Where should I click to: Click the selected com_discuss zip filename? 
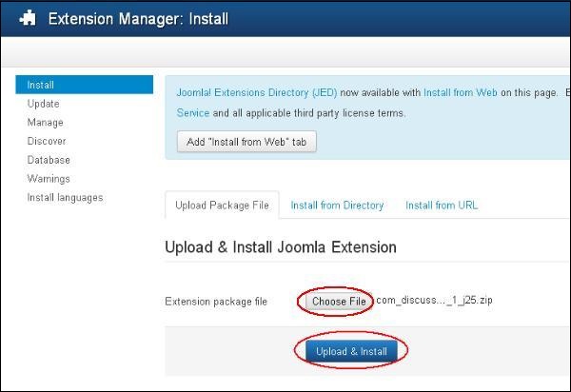(x=435, y=302)
